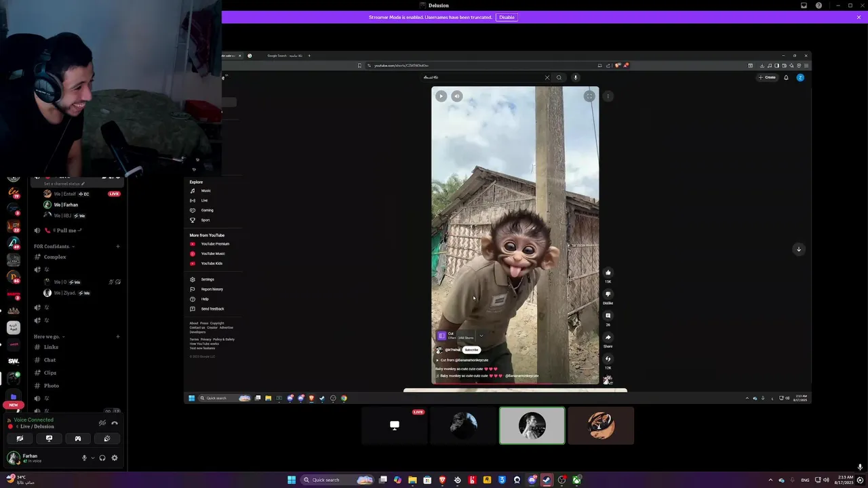Toggle Discord noise suppression

click(x=102, y=423)
